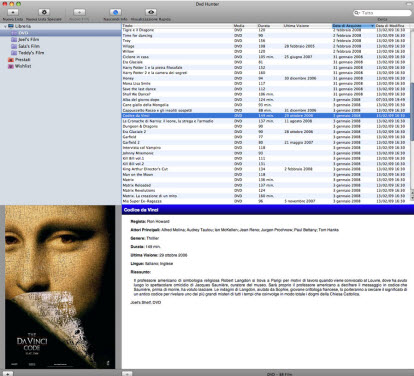Click the Libreria computer icon
Viewport: 414px width, 376px height.
click(11, 26)
